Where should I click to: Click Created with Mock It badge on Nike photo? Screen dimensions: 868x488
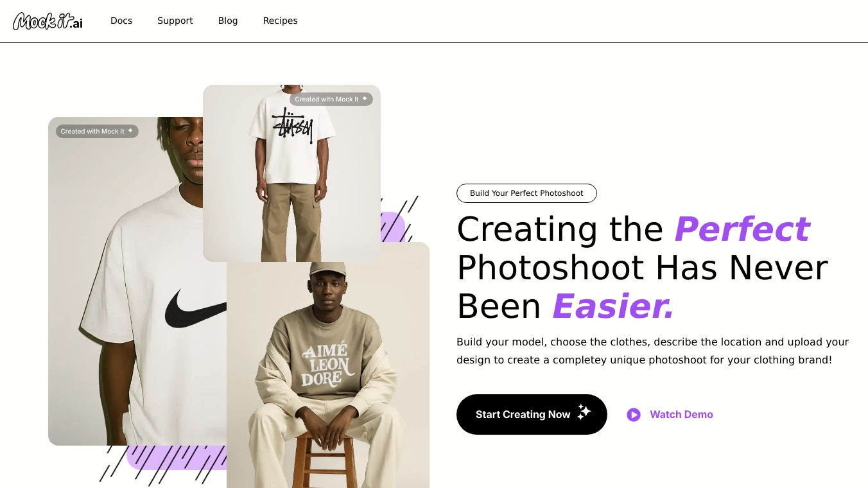(x=97, y=131)
